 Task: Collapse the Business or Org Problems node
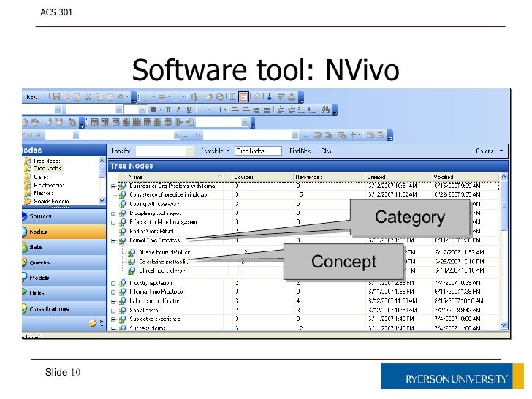pyautogui.click(x=113, y=186)
